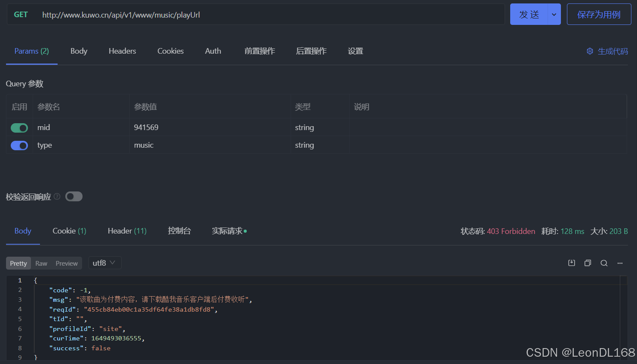
Task: Click the generate code icon
Action: tap(590, 51)
